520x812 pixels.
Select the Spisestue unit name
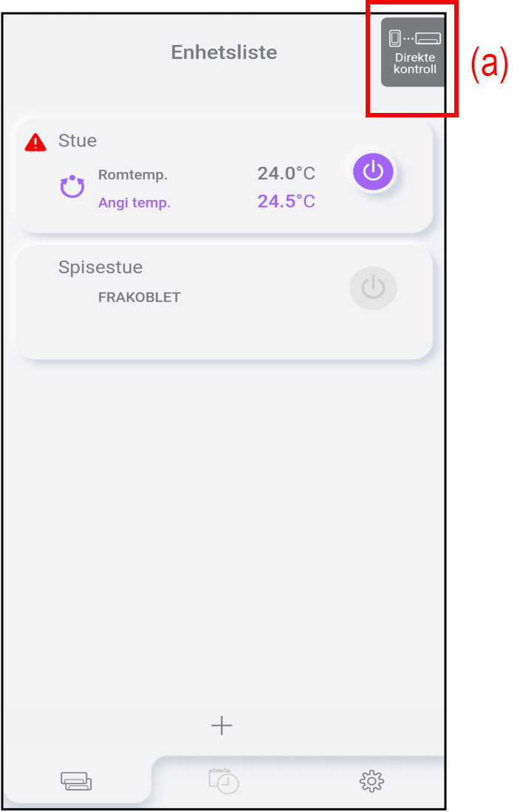point(100,267)
